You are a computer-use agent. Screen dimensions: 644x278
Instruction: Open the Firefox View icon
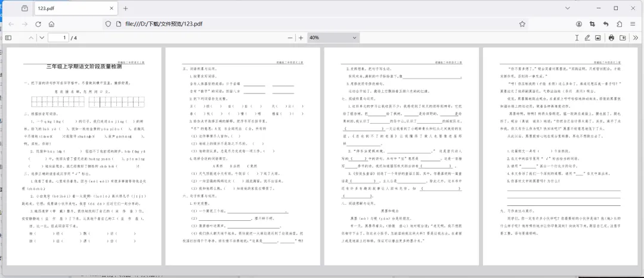pyautogui.click(x=25, y=8)
